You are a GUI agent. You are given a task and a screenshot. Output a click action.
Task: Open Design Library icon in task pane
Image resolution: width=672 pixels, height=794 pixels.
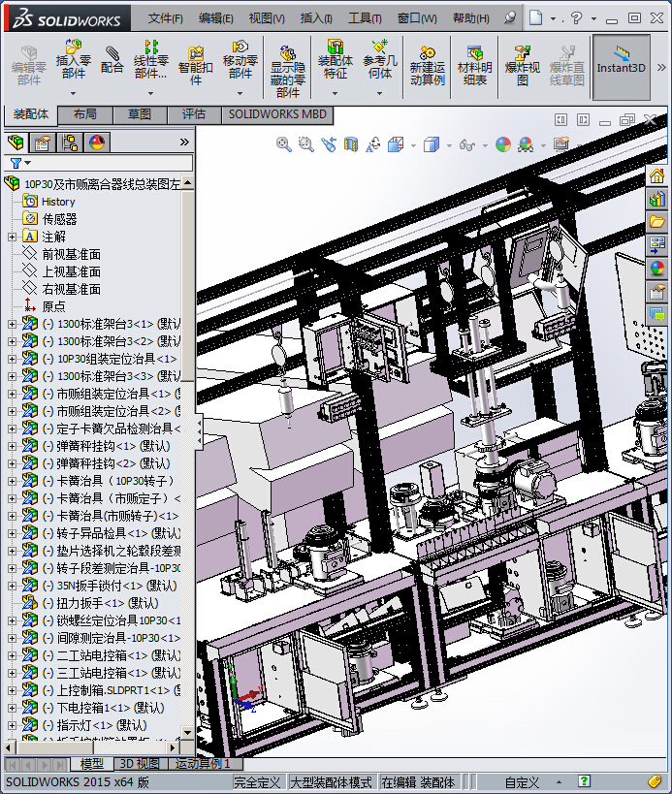[656, 199]
